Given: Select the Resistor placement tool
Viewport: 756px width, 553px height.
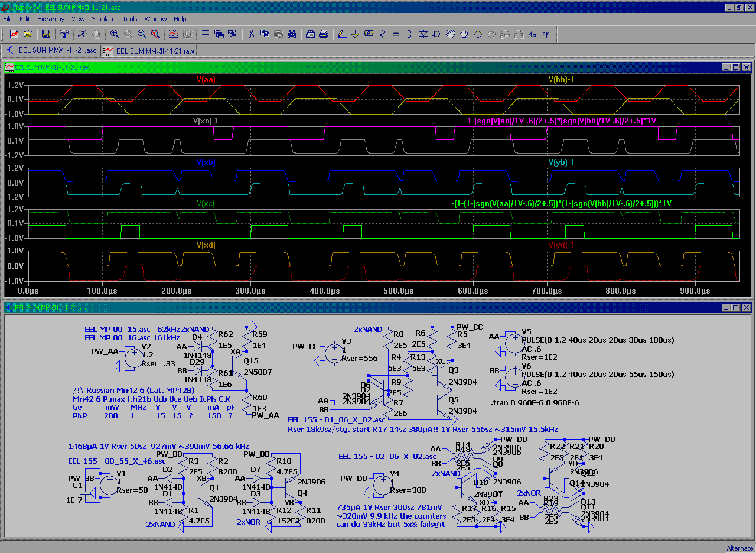Looking at the screenshot, I should point(382,34).
